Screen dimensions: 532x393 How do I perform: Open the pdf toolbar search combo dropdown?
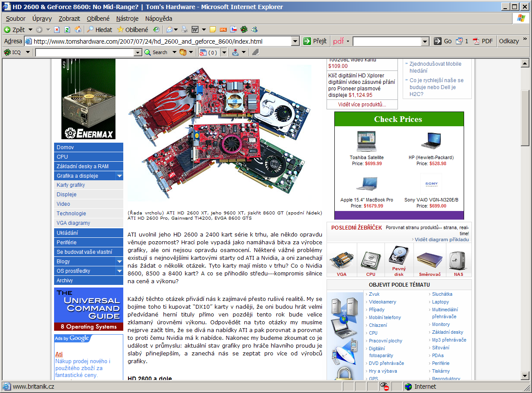click(x=425, y=41)
